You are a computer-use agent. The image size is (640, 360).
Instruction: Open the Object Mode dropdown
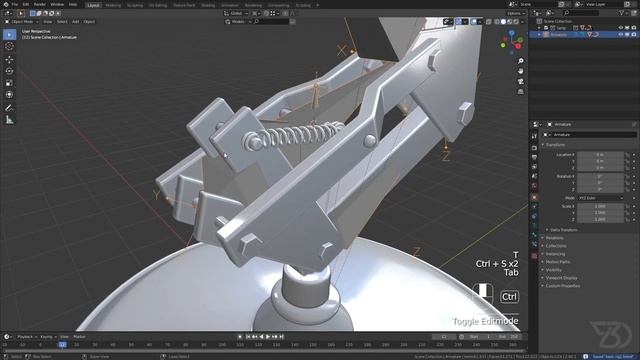coord(22,22)
